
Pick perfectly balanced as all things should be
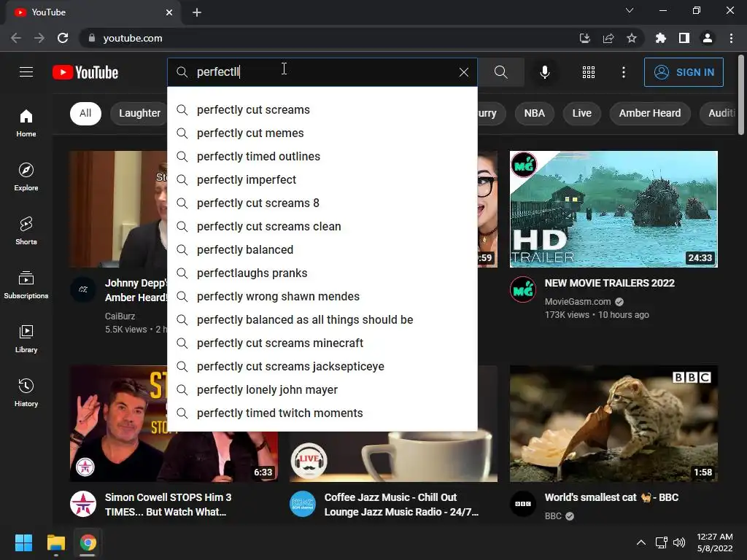[x=322, y=320]
